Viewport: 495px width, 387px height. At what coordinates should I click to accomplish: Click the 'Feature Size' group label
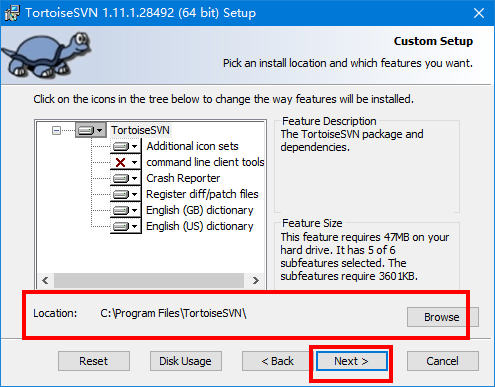(x=312, y=223)
